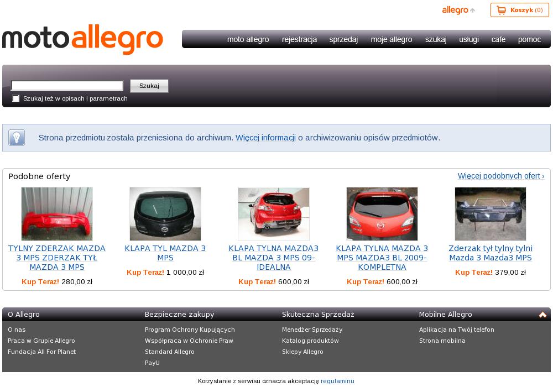Open Strona mobilna link
The width and height of the screenshot is (553, 392).
point(442,341)
